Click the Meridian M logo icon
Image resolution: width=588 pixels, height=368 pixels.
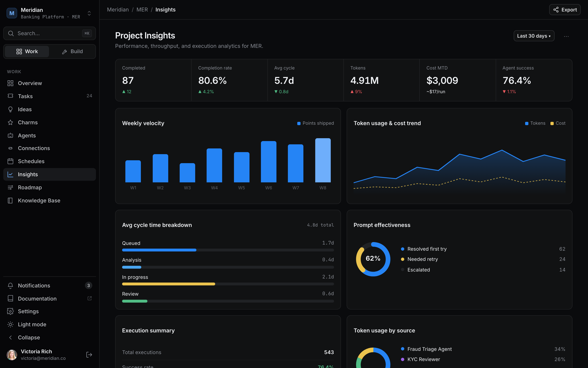coord(12,13)
